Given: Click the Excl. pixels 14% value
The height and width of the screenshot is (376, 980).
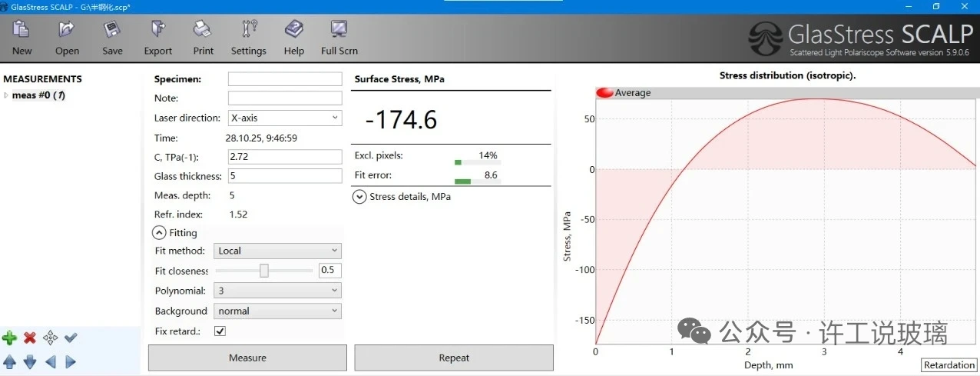Looking at the screenshot, I should pyautogui.click(x=488, y=155).
